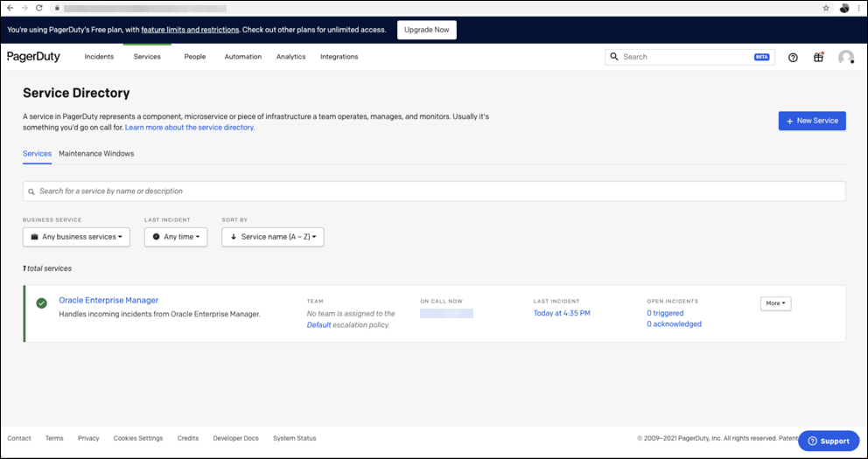Click the magnifier icon in top search
The image size is (868, 459).
(614, 57)
